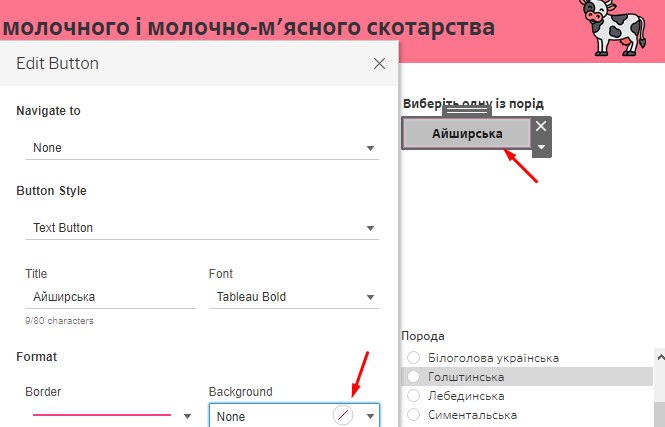The image size is (665, 427).
Task: Open the Font dropdown Tableau Bold
Action: [294, 297]
